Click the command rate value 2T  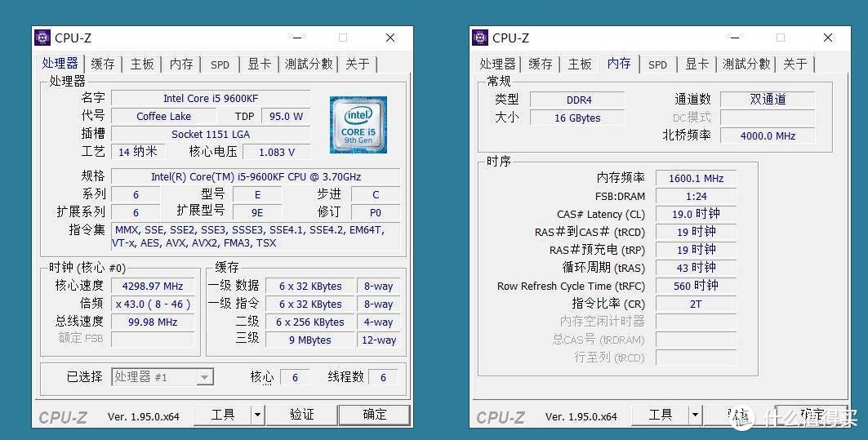(696, 304)
